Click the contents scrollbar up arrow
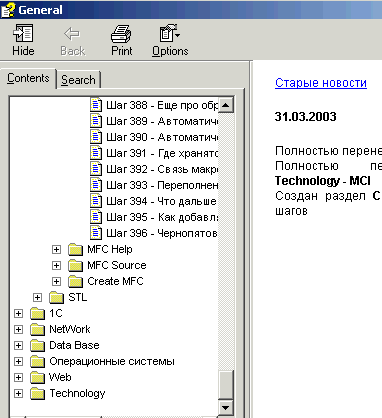 click(x=226, y=105)
